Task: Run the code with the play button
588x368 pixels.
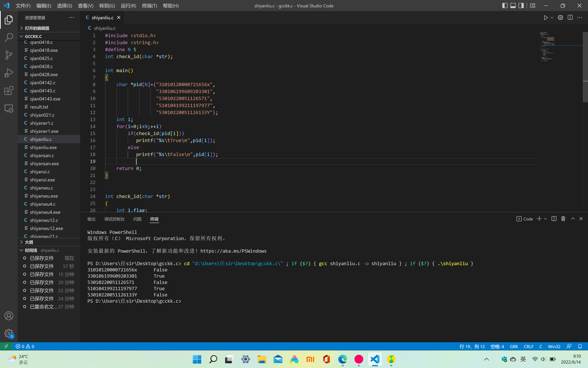Action: (x=546, y=17)
